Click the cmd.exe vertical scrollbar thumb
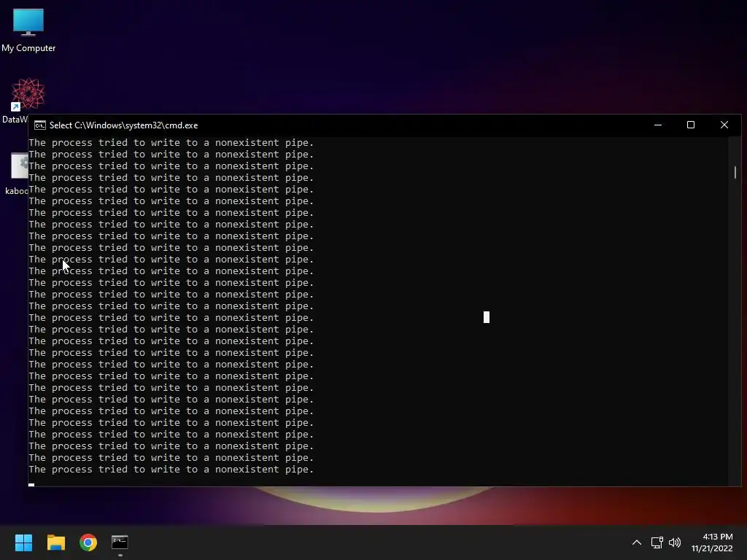 pos(735,172)
